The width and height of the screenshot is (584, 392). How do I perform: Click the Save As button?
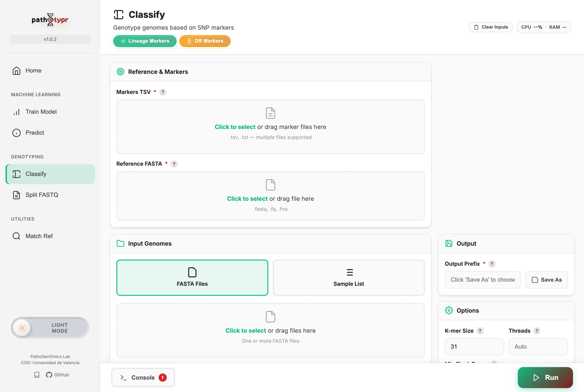coord(546,280)
